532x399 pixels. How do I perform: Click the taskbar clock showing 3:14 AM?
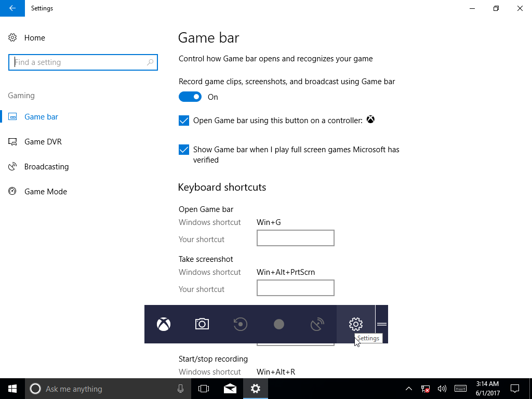coord(487,389)
